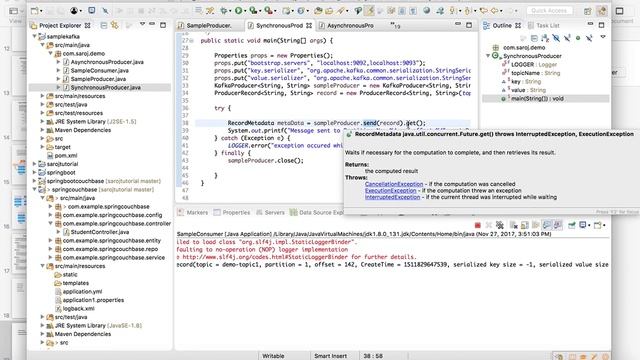Select SampleConsumer.java in Project Explorer

[x=100, y=71]
